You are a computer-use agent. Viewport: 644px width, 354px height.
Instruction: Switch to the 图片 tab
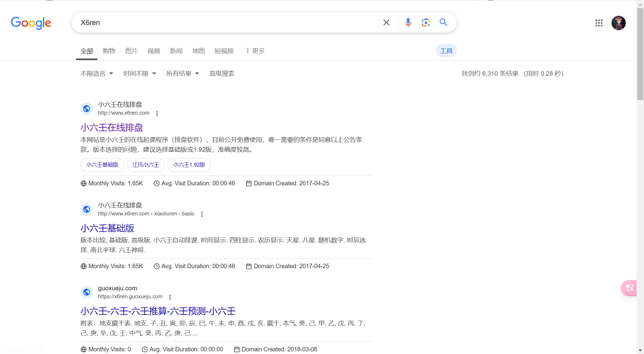click(x=131, y=51)
